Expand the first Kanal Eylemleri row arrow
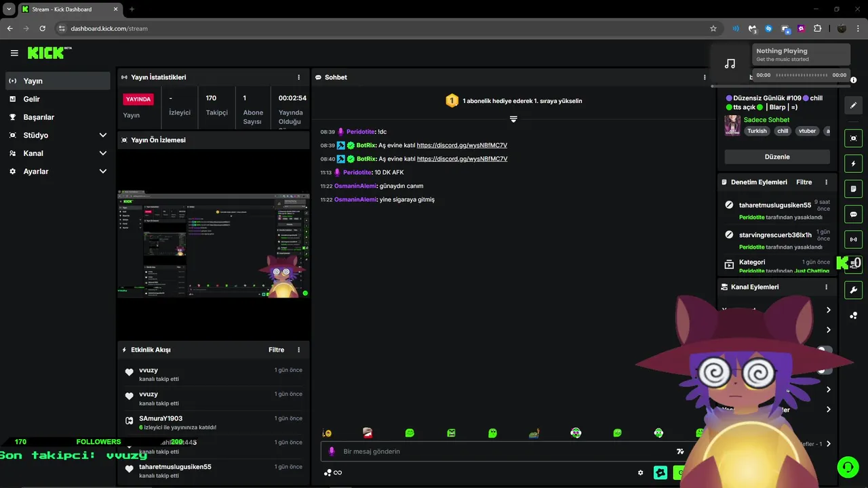868x488 pixels. (x=828, y=310)
